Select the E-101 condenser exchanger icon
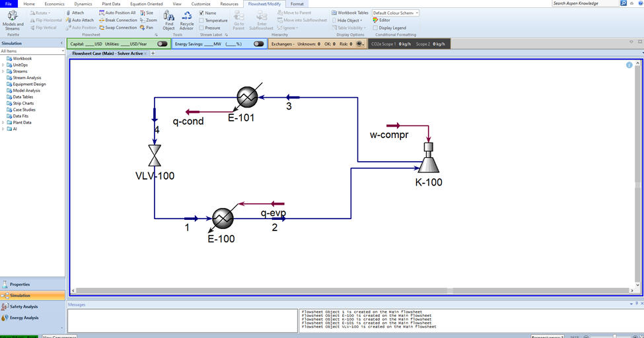The height and width of the screenshot is (338, 644). pyautogui.click(x=247, y=97)
